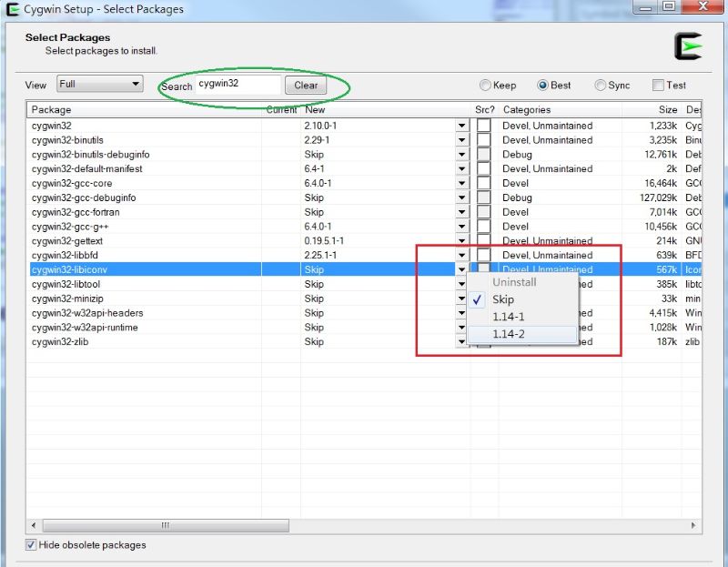Sort by the New column header

coord(385,109)
